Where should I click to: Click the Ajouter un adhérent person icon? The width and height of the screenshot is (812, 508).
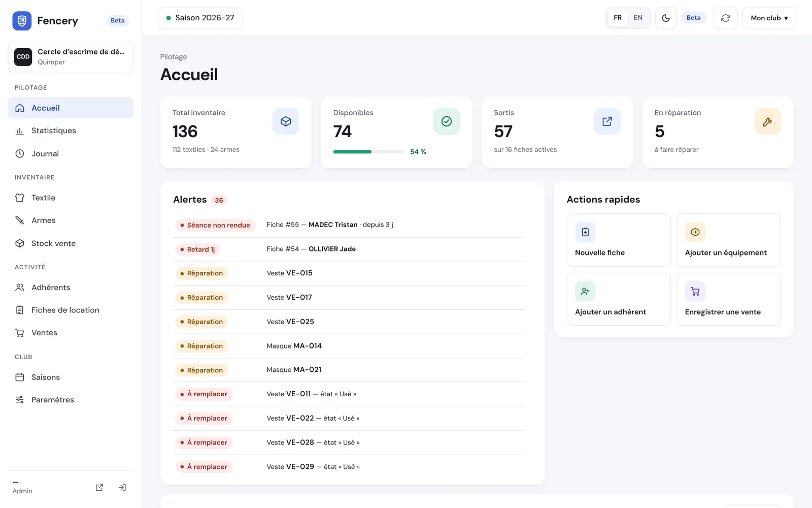point(585,292)
